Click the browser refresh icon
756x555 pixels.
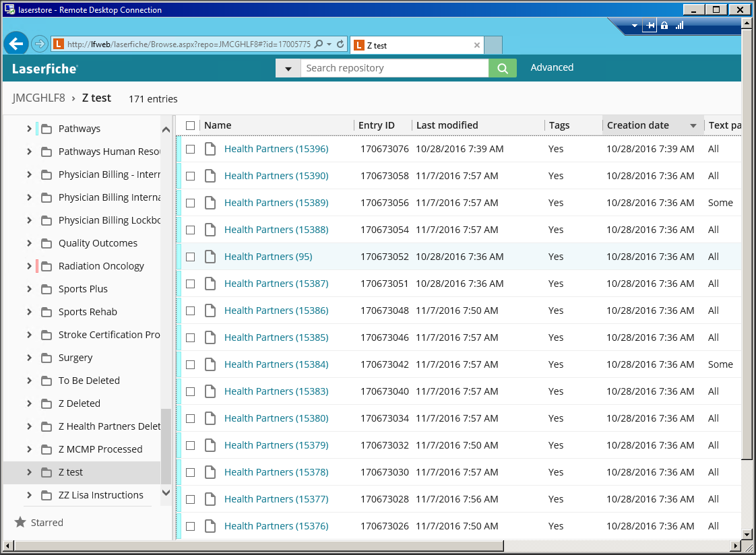click(x=340, y=44)
